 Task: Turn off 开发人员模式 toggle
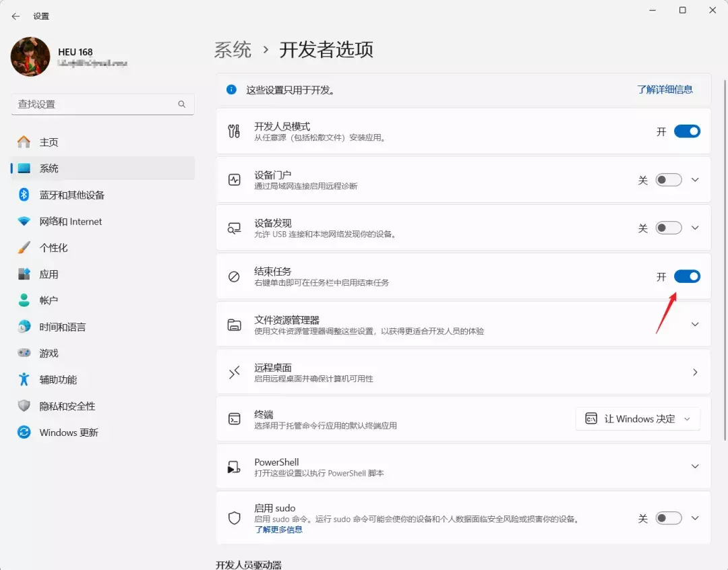[687, 131]
